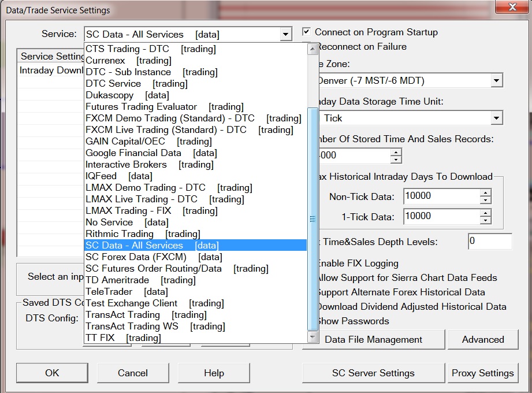Open Advanced settings button
532x393 pixels.
(483, 339)
